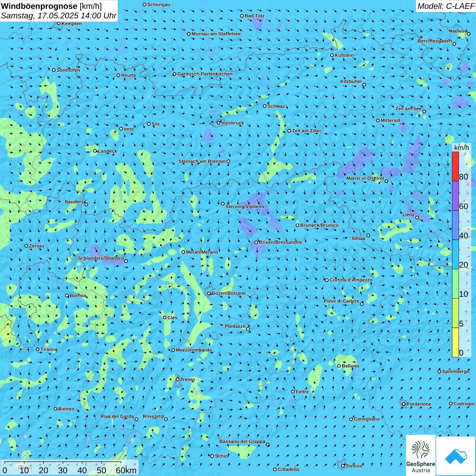Click the Meran/Merano label
The width and height of the screenshot is (476, 476).
point(202,252)
